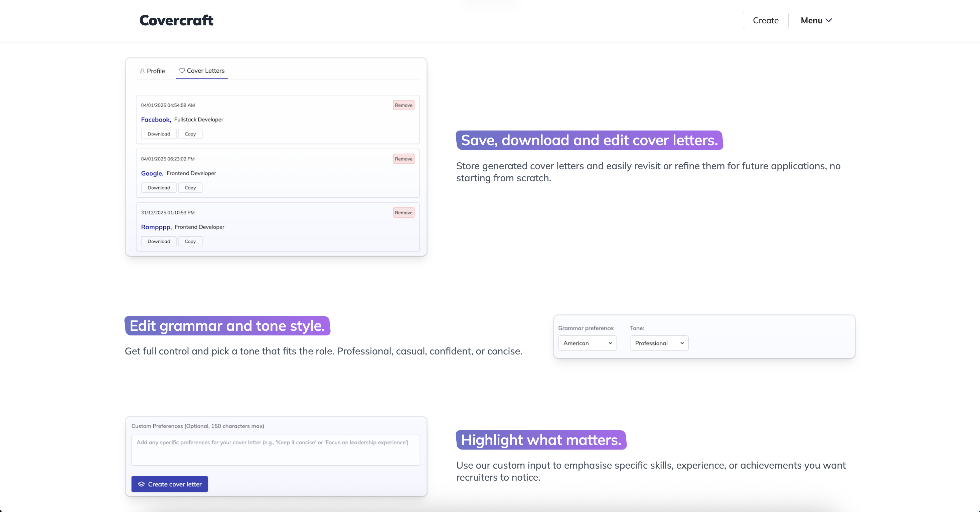Image resolution: width=980 pixels, height=512 pixels.
Task: Click the heart icon beside Cover Letters
Action: [182, 70]
